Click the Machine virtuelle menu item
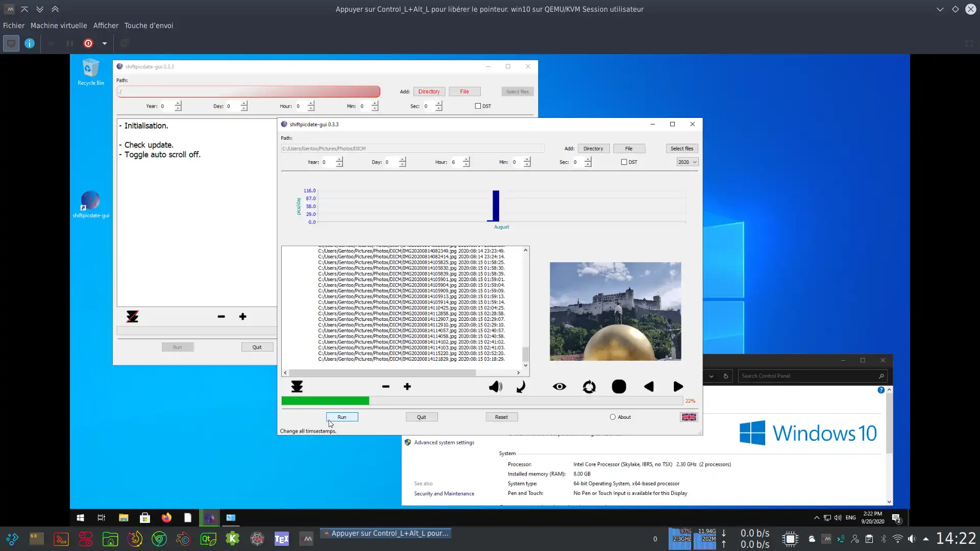Viewport: 980px width, 551px height. point(58,25)
